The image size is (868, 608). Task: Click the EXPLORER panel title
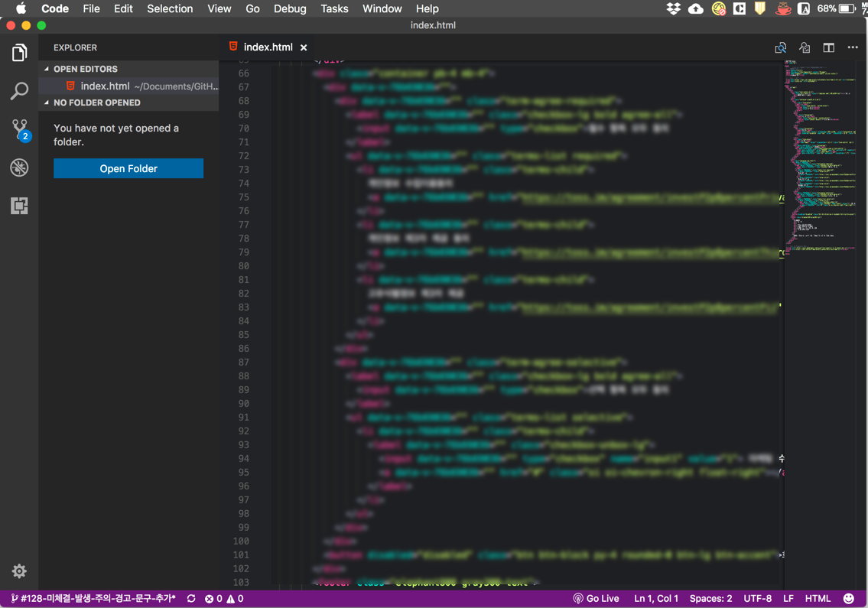(75, 47)
